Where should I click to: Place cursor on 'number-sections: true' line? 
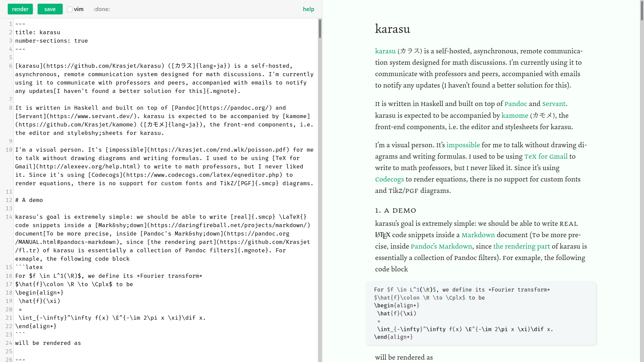(51, 41)
